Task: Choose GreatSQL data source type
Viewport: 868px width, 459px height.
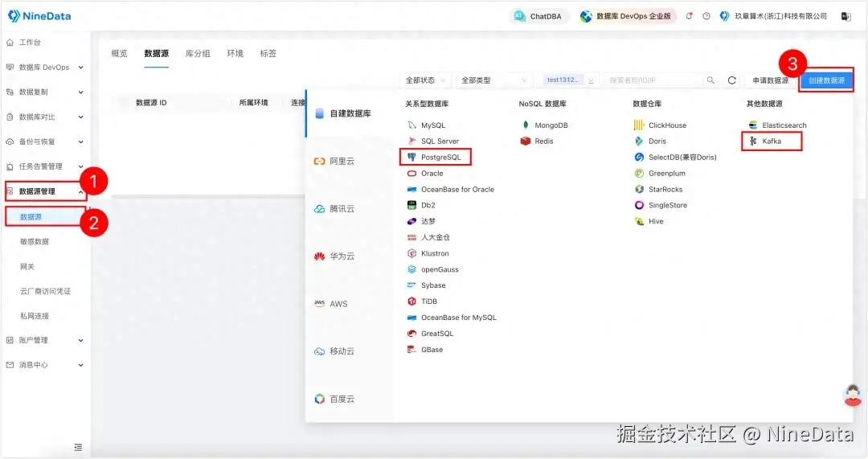Action: pyautogui.click(x=430, y=334)
